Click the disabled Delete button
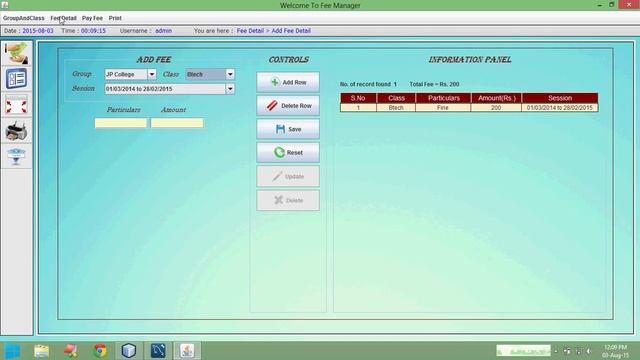The height and width of the screenshot is (360, 640). pos(288,200)
